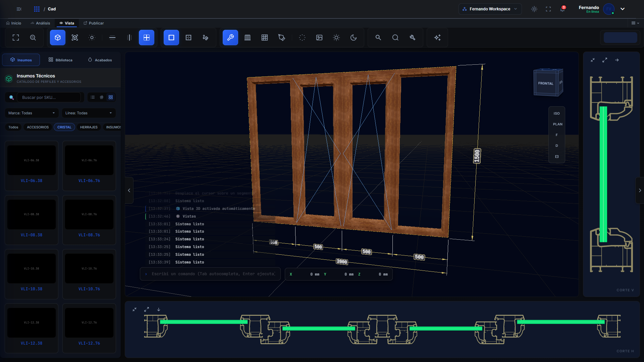This screenshot has width=644, height=362.
Task: Select the CRISTAL filter chip
Action: pos(64,127)
